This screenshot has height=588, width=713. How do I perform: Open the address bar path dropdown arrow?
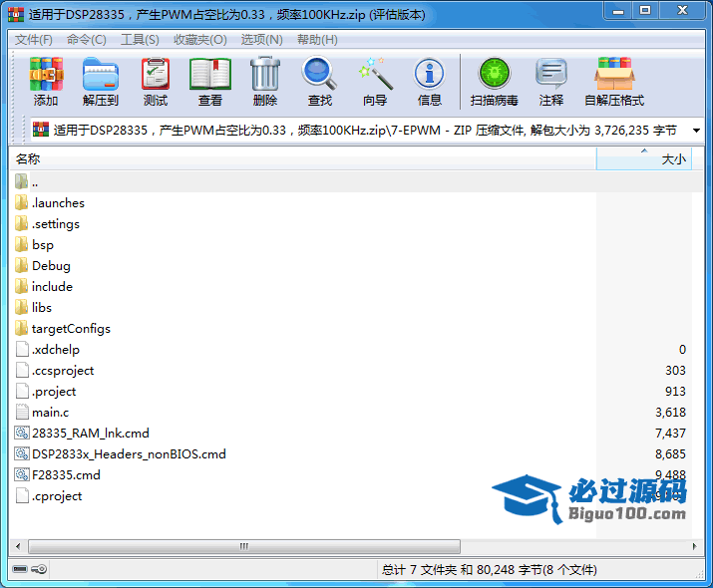[696, 131]
